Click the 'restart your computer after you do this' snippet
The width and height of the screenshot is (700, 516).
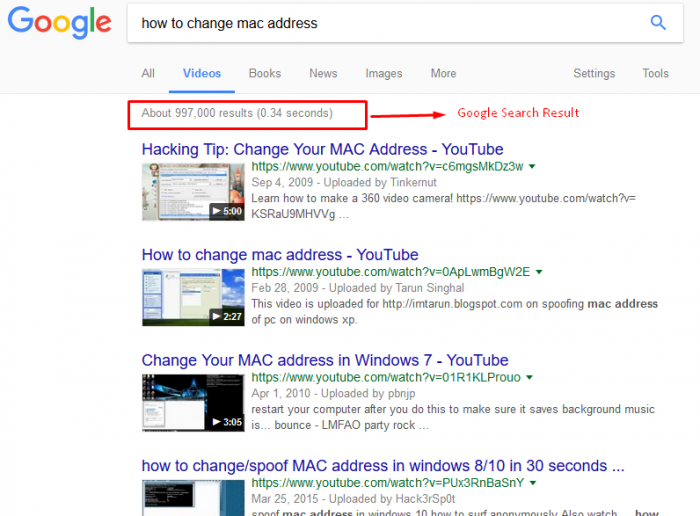453,417
